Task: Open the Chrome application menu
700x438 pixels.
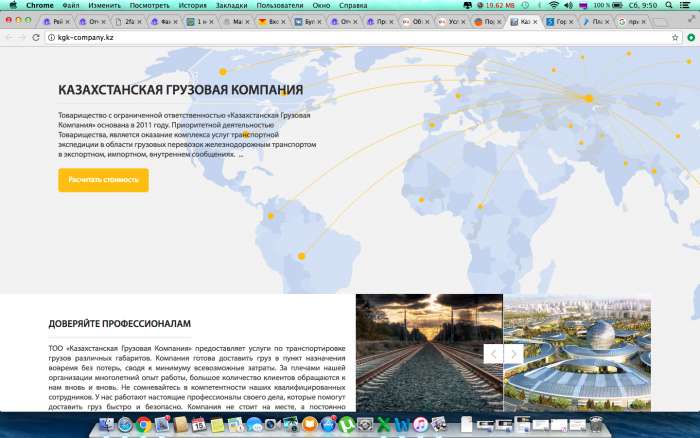Action: pyautogui.click(x=40, y=5)
